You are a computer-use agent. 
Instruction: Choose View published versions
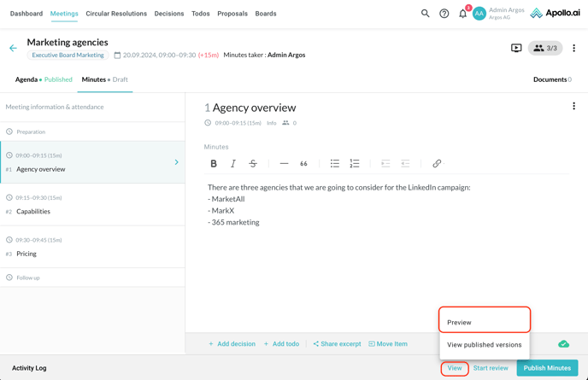pos(484,345)
